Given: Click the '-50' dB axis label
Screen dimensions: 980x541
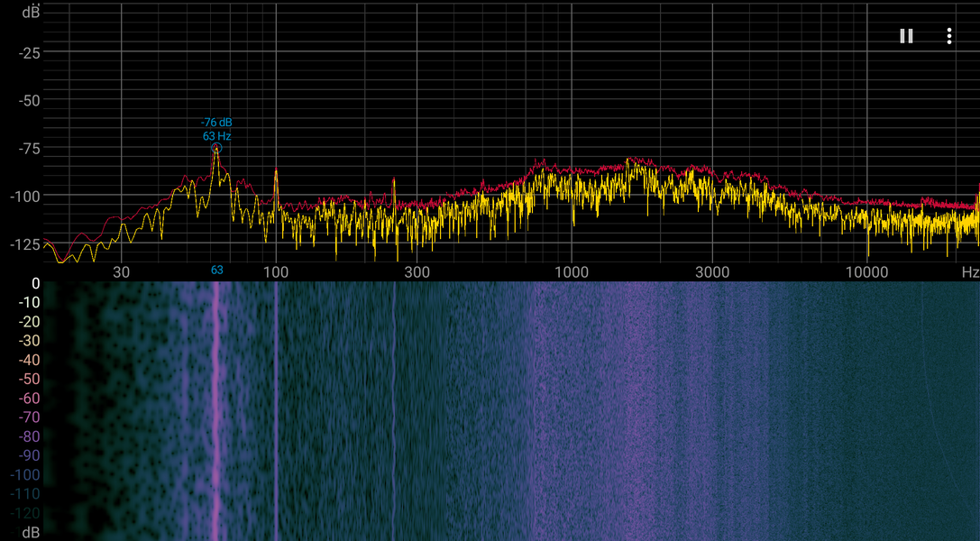Looking at the screenshot, I should tap(29, 101).
